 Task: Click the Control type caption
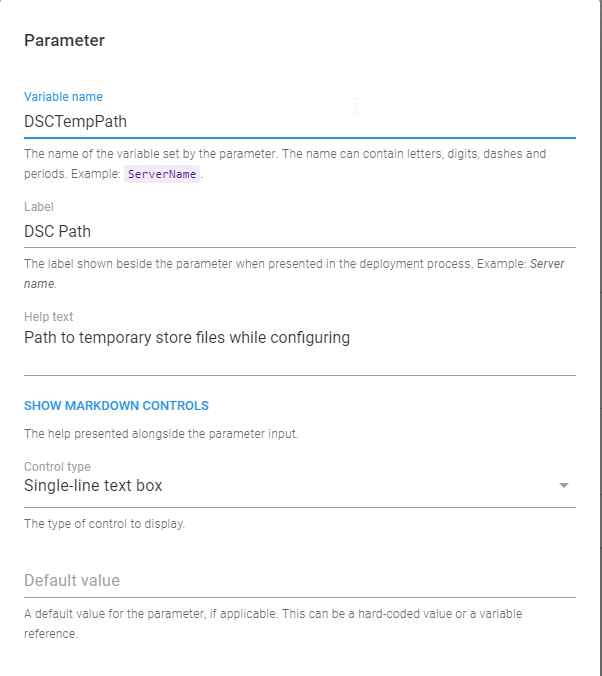pos(57,467)
